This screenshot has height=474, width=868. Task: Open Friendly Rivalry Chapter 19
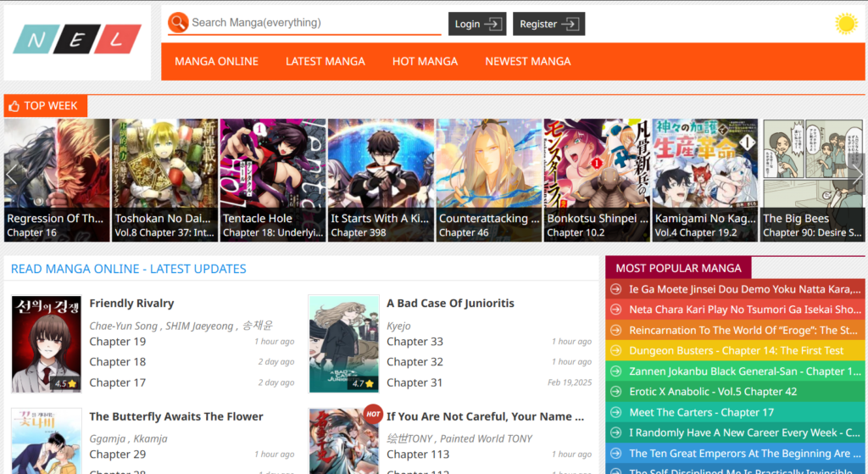117,342
